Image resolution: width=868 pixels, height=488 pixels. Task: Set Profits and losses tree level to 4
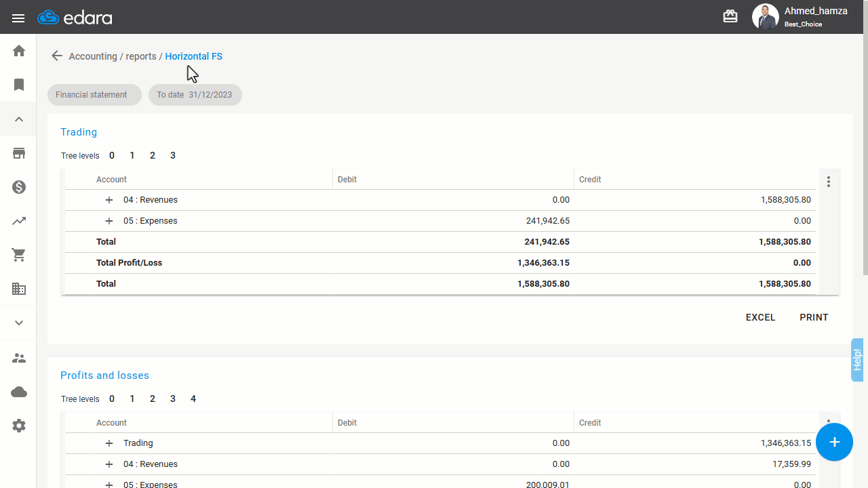[193, 399]
